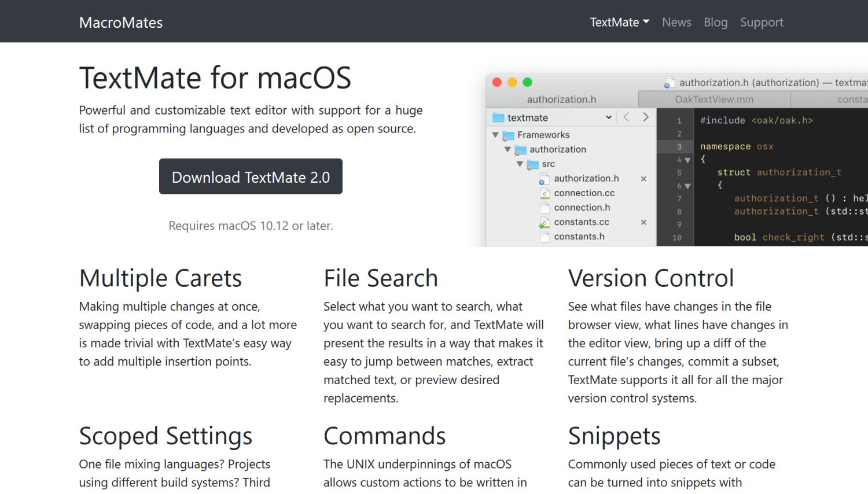The width and height of the screenshot is (868, 494).
Task: Click the document icon in the title bar
Action: (x=670, y=82)
